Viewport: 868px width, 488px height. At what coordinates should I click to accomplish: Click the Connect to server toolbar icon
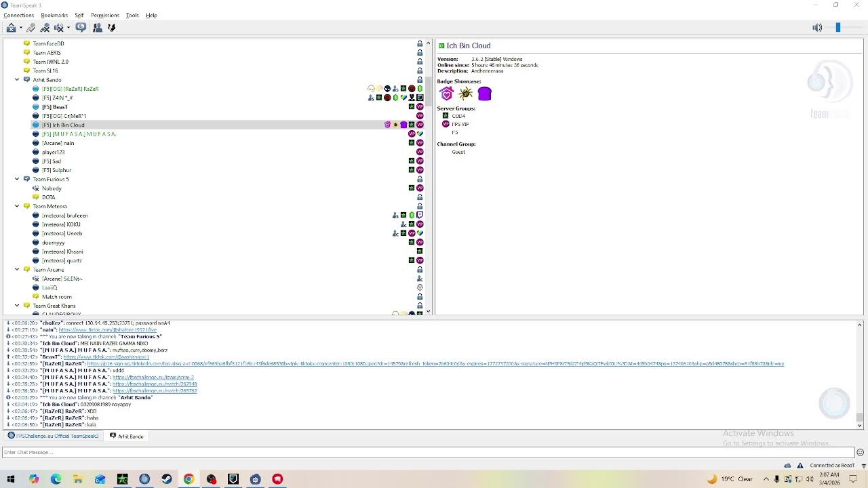[11, 28]
